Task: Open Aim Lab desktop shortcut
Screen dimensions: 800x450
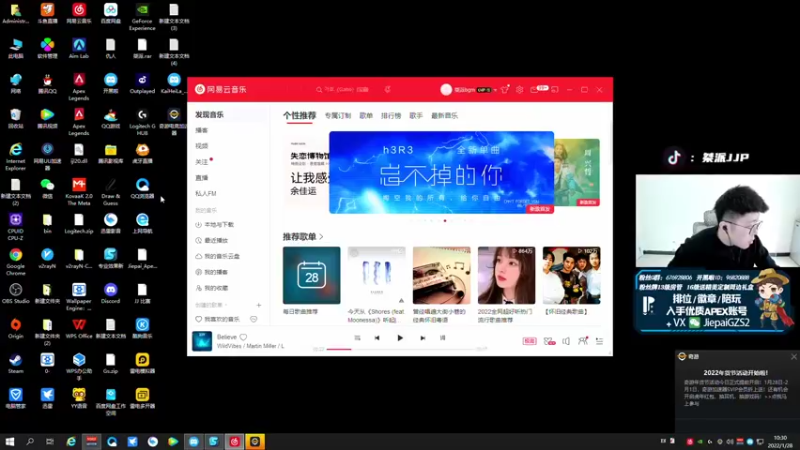Action: tap(79, 48)
